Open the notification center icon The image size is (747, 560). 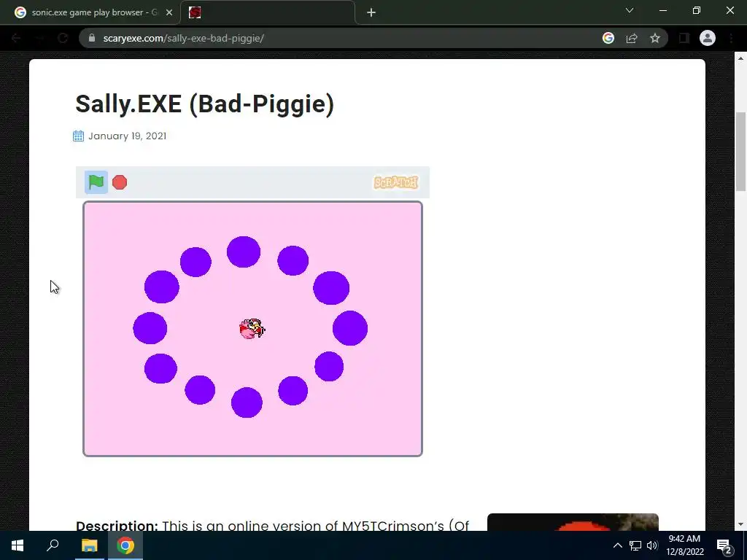click(724, 545)
